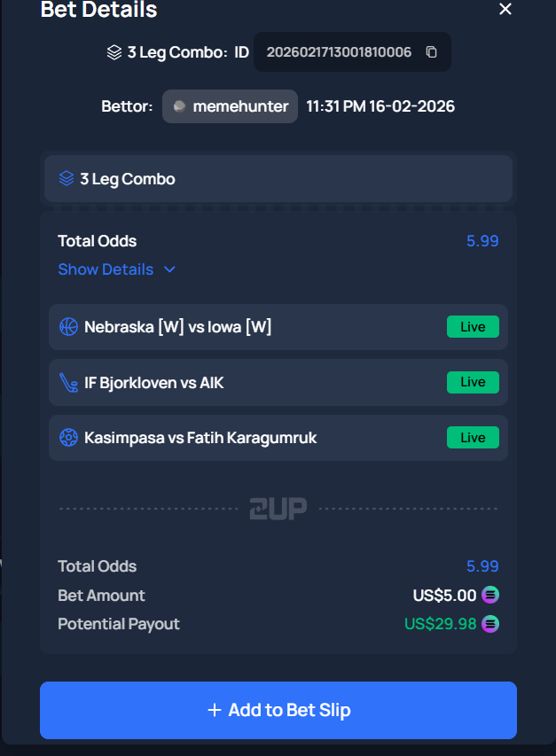This screenshot has height=756, width=556.
Task: Click the layers icon next to the bet ID label
Action: [114, 52]
